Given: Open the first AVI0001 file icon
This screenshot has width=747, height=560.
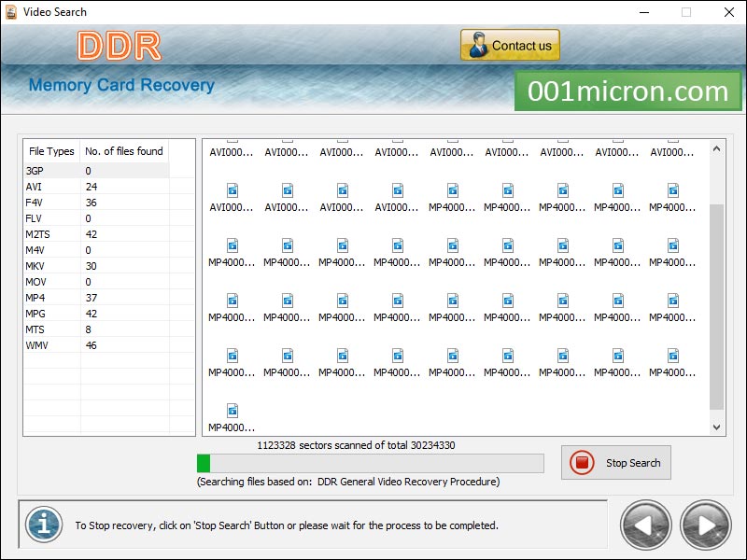Looking at the screenshot, I should point(232,152).
